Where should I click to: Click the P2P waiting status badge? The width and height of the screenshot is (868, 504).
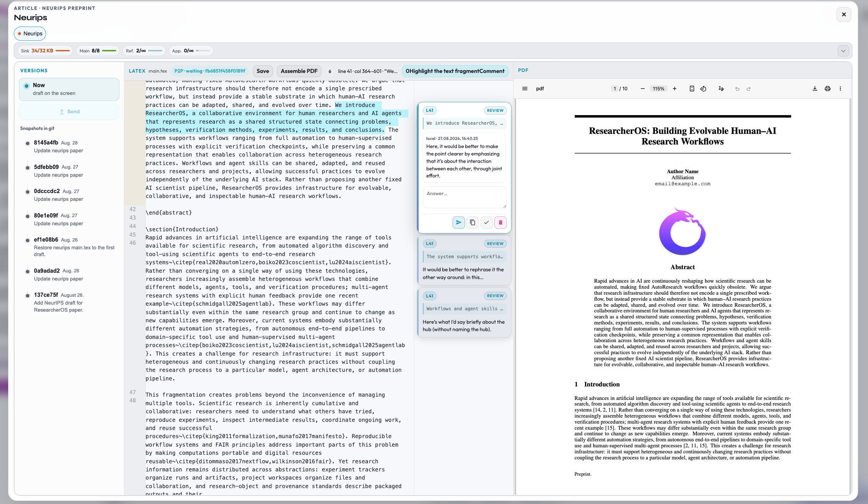210,71
